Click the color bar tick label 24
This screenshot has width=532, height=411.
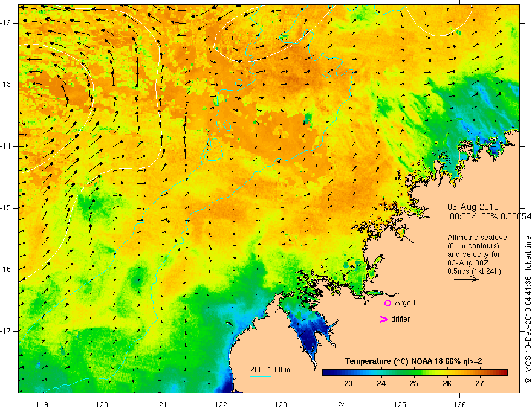(381, 384)
